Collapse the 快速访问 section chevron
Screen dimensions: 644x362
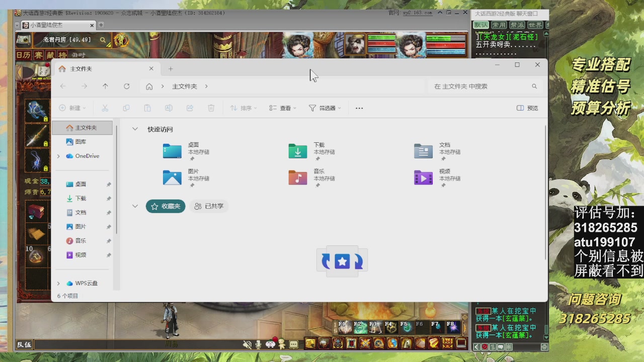pyautogui.click(x=135, y=129)
